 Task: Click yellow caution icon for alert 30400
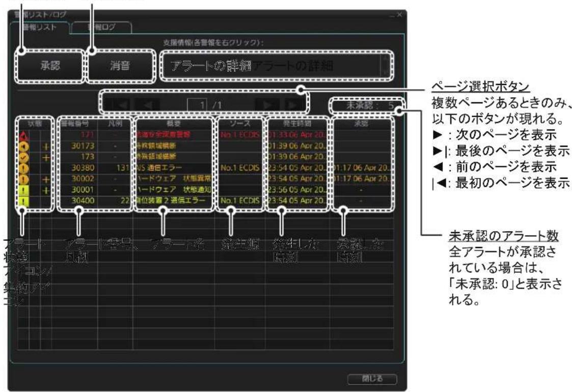tap(23, 201)
